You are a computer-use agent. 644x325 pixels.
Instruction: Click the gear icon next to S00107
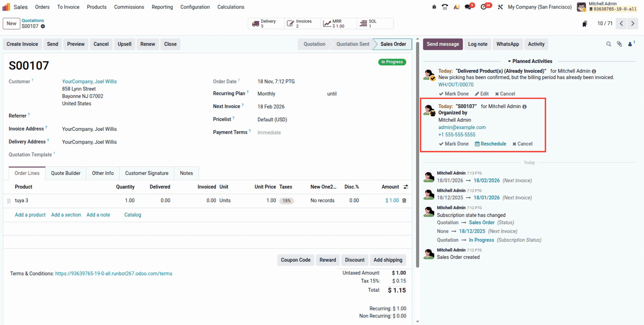coord(43,26)
